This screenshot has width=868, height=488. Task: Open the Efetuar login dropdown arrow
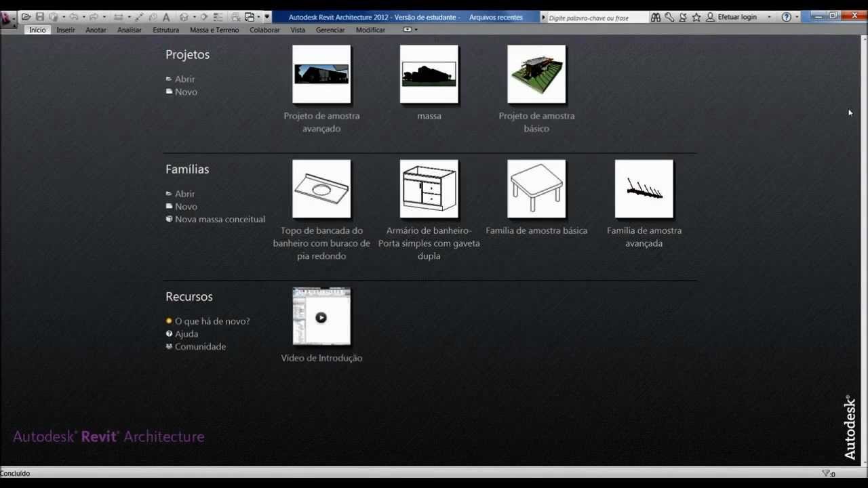(x=769, y=17)
